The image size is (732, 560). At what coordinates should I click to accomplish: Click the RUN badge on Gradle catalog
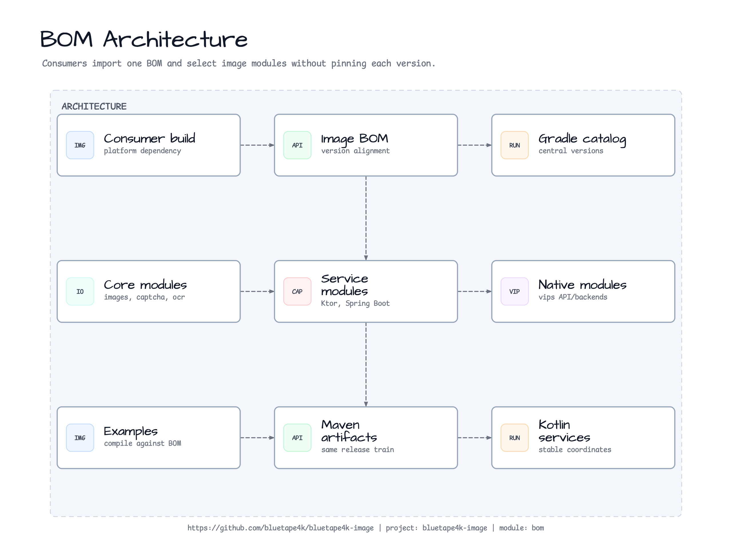point(514,145)
